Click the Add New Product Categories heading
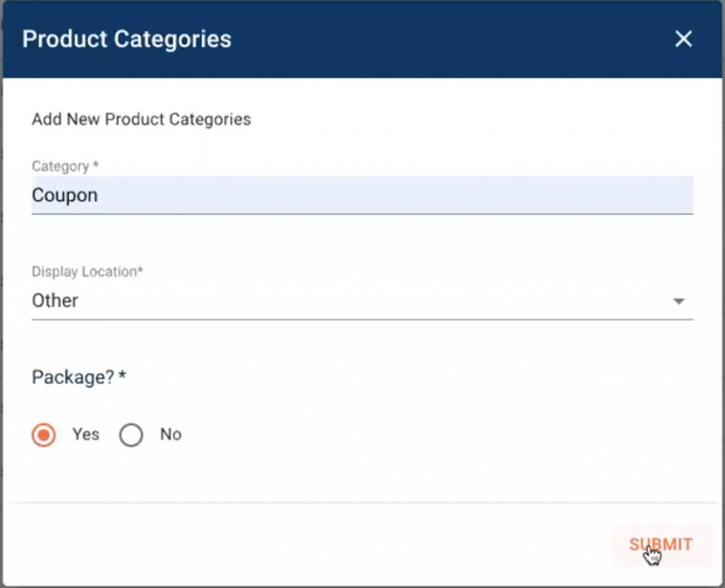This screenshot has height=588, width=725. point(140,120)
